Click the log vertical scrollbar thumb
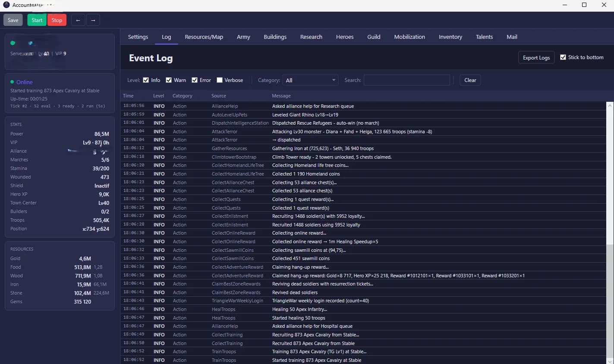614x364 pixels. pos(610,300)
